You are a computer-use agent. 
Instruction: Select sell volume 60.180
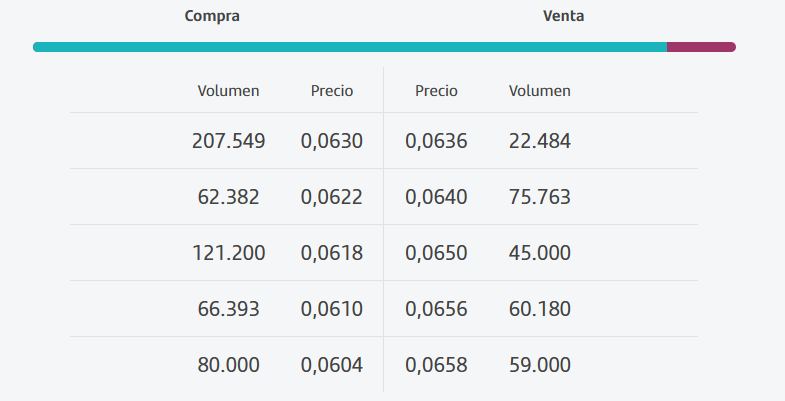click(540, 309)
